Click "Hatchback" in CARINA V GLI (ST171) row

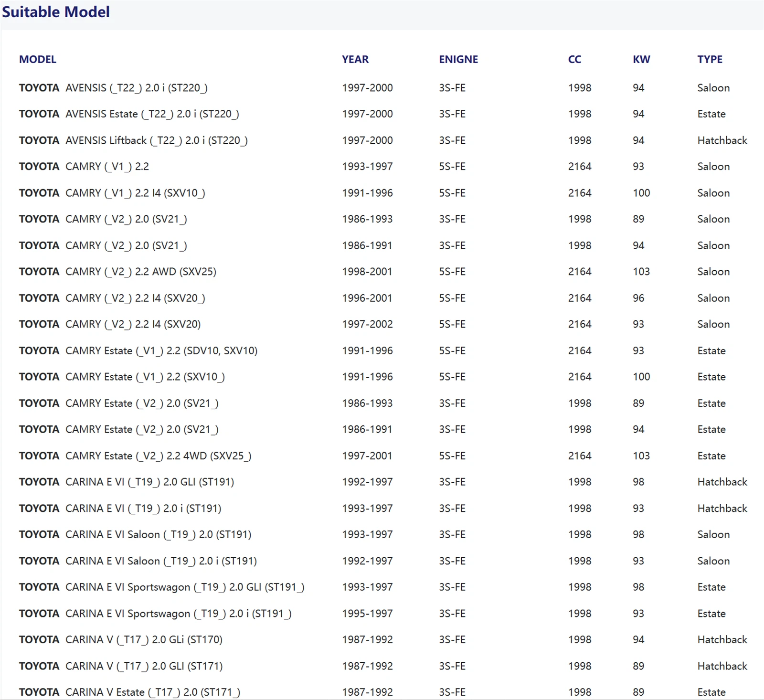click(x=722, y=666)
